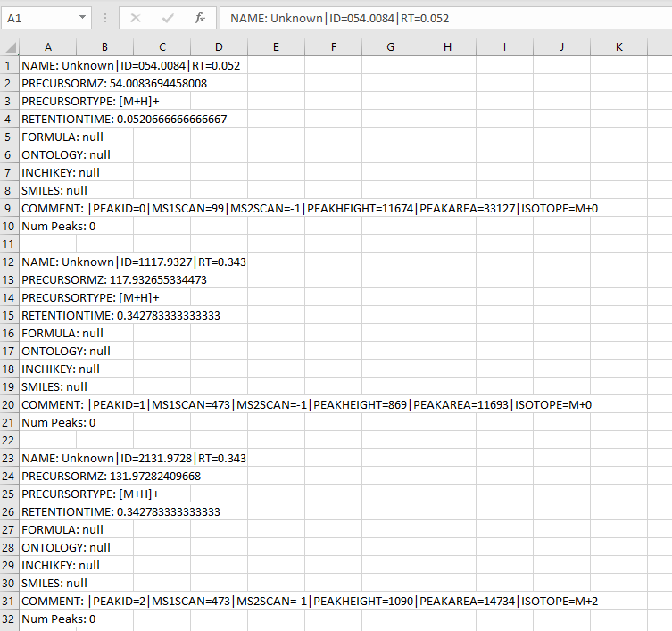Select column G header

pos(390,47)
